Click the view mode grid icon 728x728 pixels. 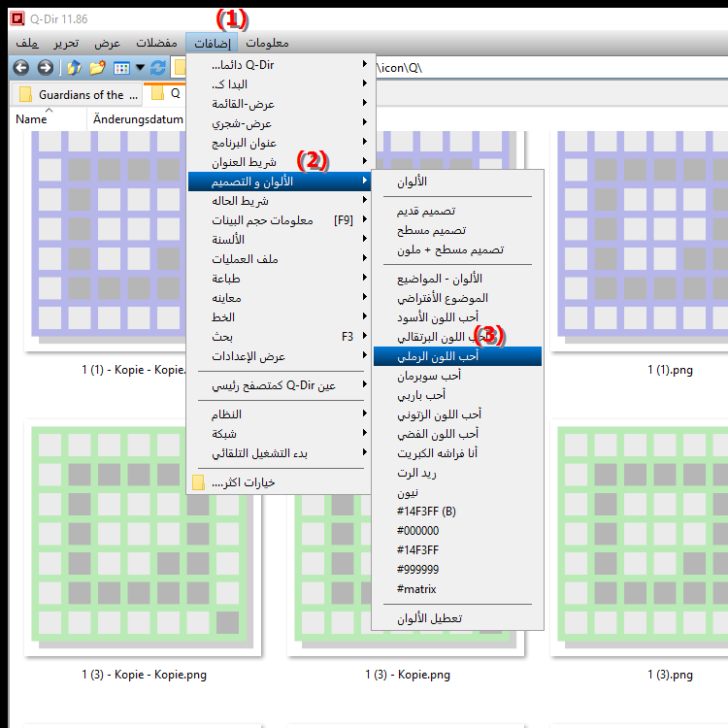pos(121,68)
